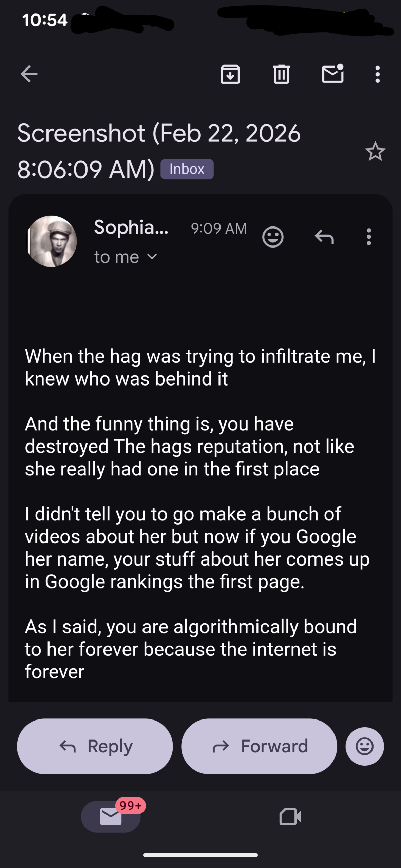401x868 pixels.
Task: Star this email conversation
Action: (x=375, y=152)
